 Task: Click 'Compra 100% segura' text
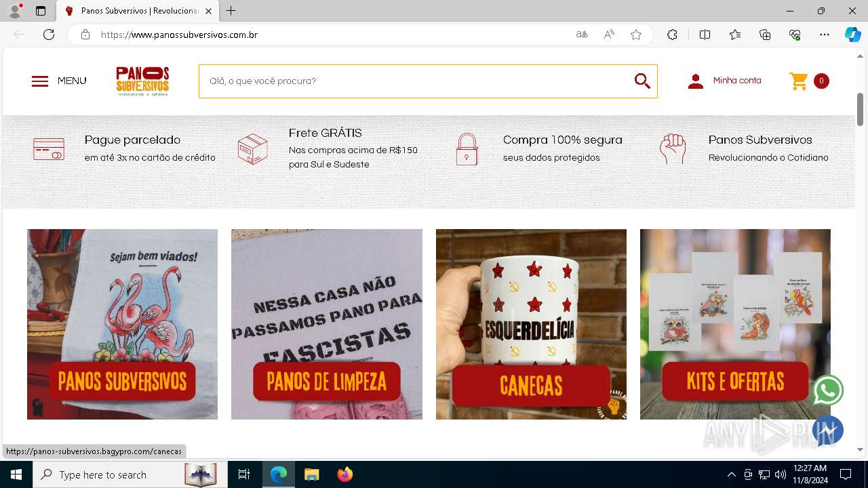563,140
